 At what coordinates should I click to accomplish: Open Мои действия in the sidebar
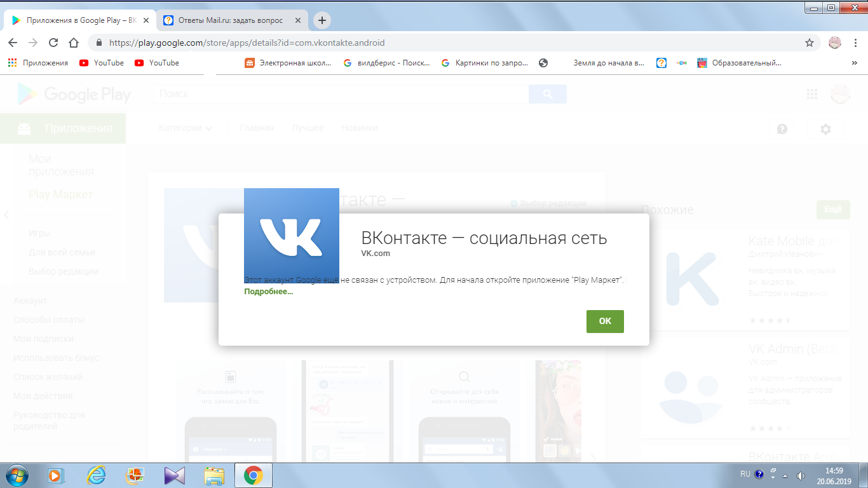pos(43,396)
